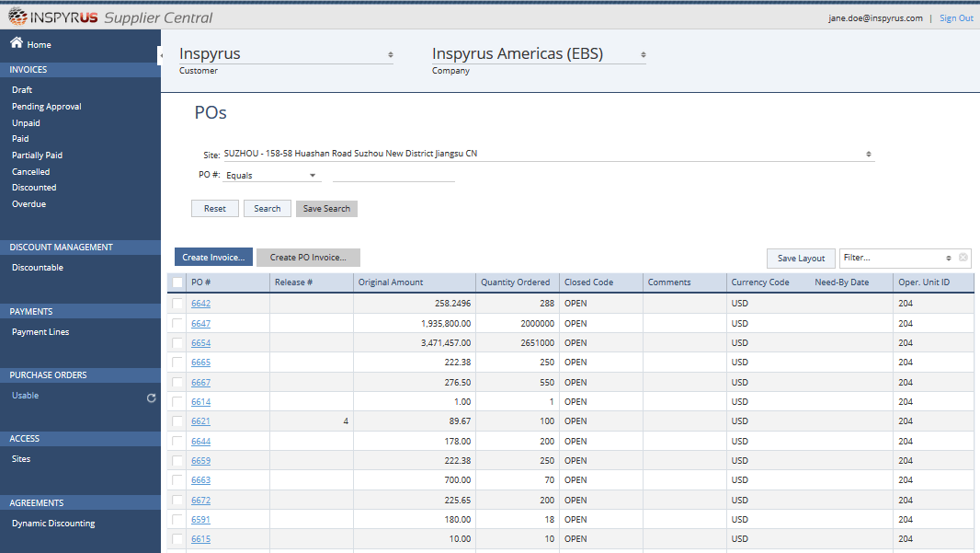The height and width of the screenshot is (553, 980).
Task: Check the box for PO 6642
Action: (177, 304)
